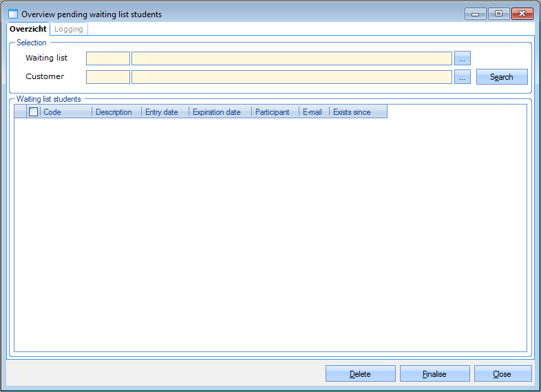The width and height of the screenshot is (541, 392).
Task: Toggle the select-all checkbox in grid header
Action: (34, 111)
